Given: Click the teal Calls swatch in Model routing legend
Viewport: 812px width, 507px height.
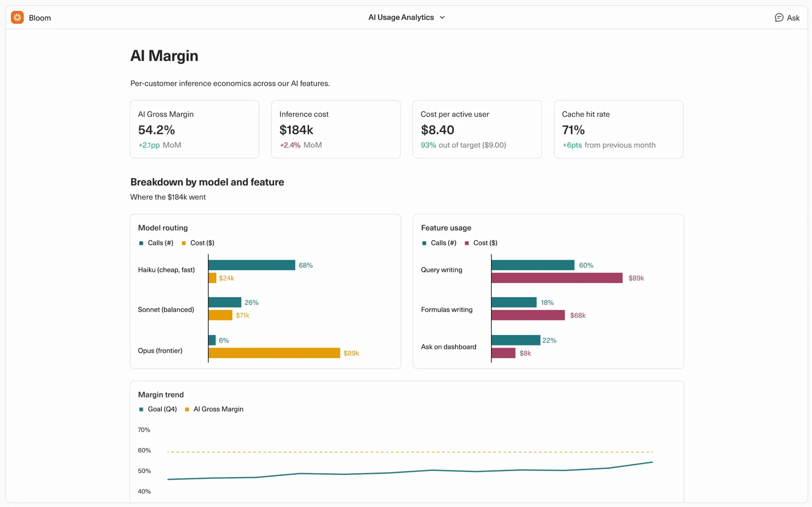Looking at the screenshot, I should (141, 243).
